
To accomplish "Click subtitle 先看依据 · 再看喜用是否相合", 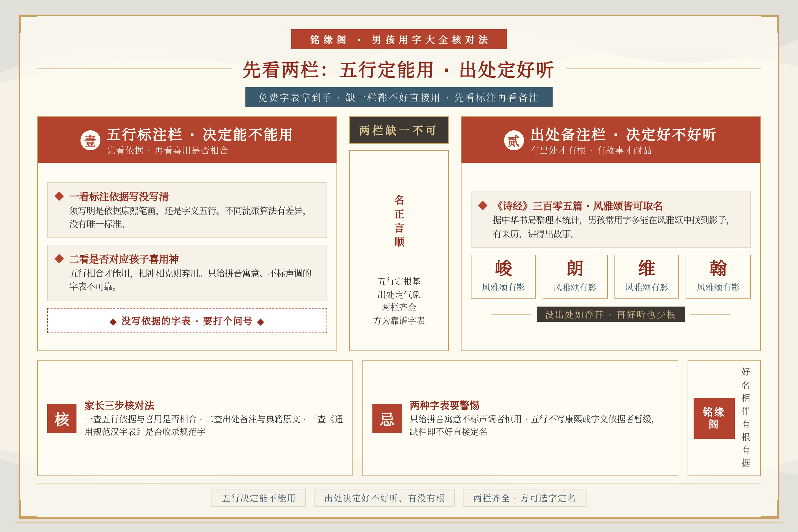I will (167, 151).
